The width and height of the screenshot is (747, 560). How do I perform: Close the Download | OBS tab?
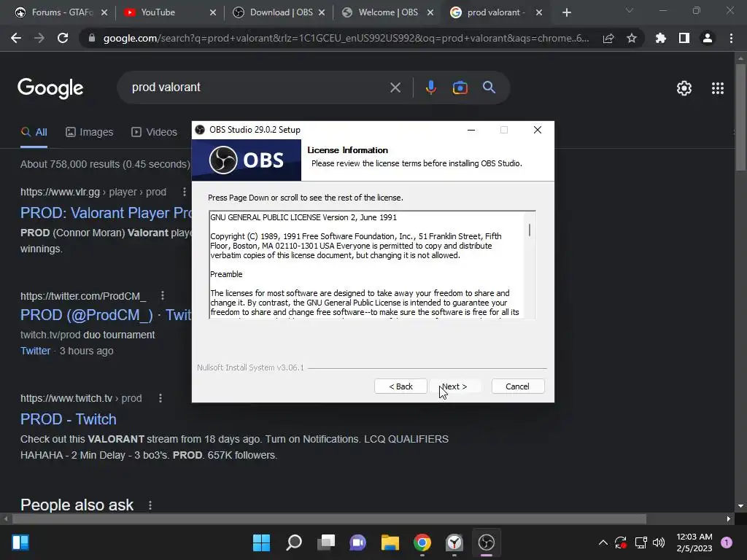click(x=322, y=13)
